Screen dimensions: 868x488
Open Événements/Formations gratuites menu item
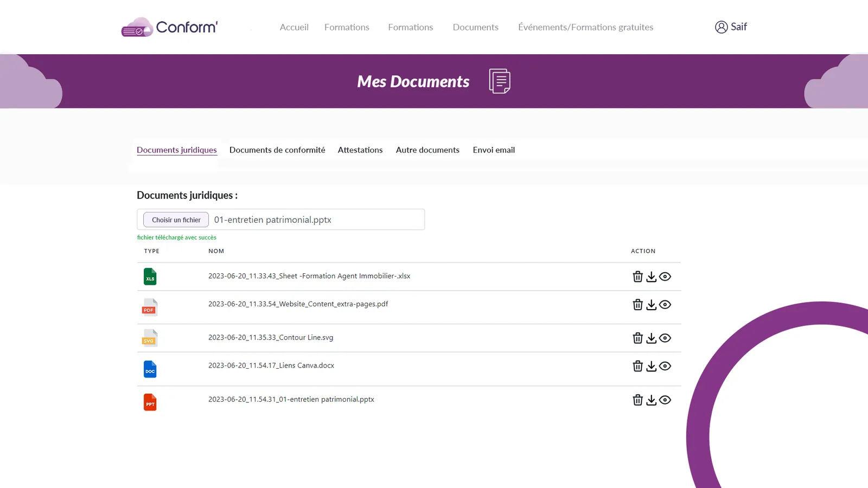(x=585, y=27)
